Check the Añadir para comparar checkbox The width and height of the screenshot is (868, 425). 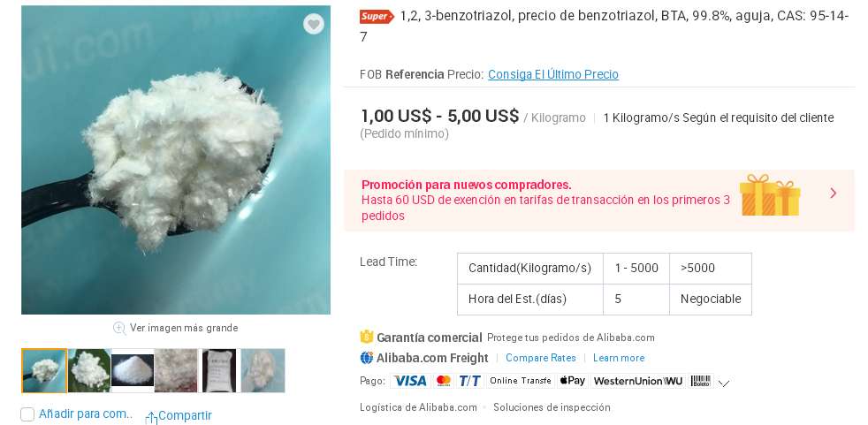click(27, 414)
